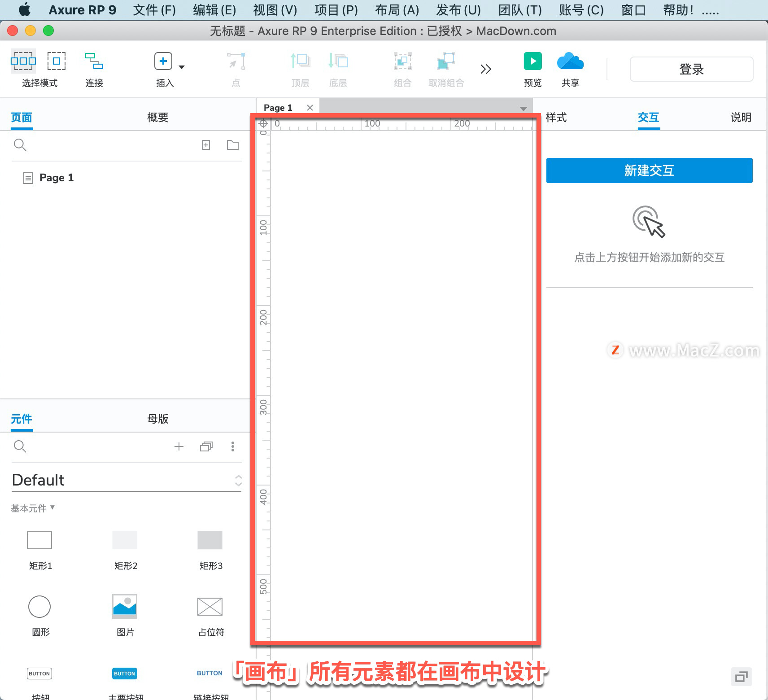This screenshot has width=768, height=700.
Task: Switch to the 说明 notes tab
Action: [741, 118]
